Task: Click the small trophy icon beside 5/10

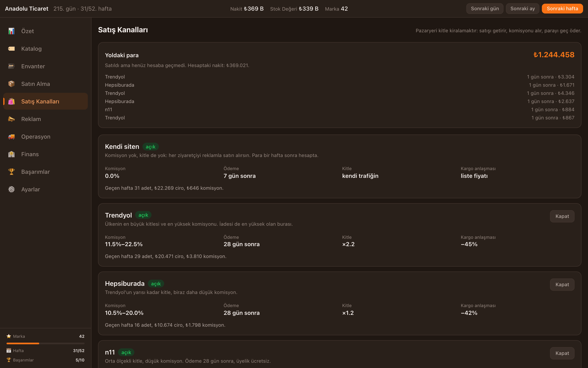Action: click(x=9, y=360)
